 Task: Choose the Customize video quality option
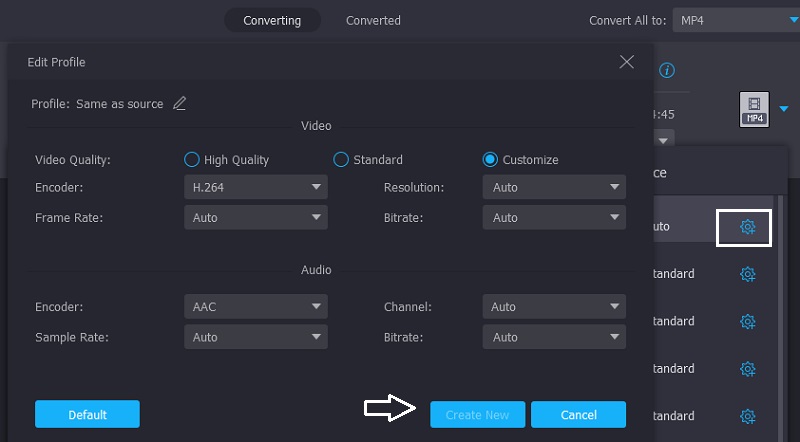pos(490,159)
